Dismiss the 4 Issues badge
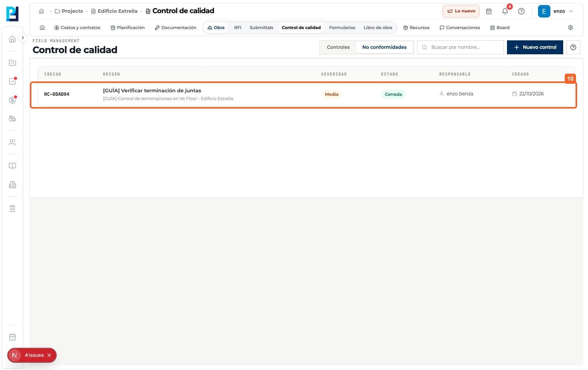Viewport: 588px width, 370px height. [x=49, y=355]
